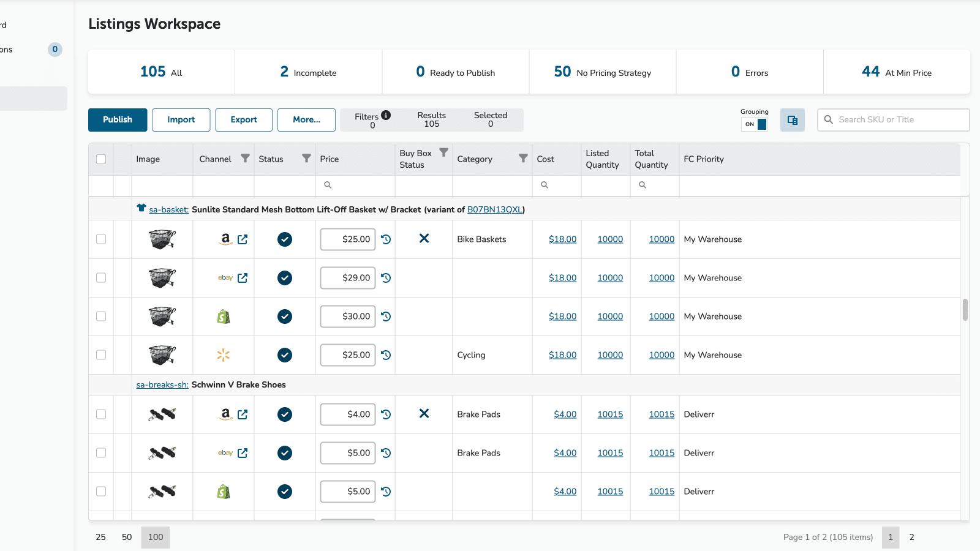Open the parent listing B07BN13QXL
The image size is (980, 551).
click(496, 209)
